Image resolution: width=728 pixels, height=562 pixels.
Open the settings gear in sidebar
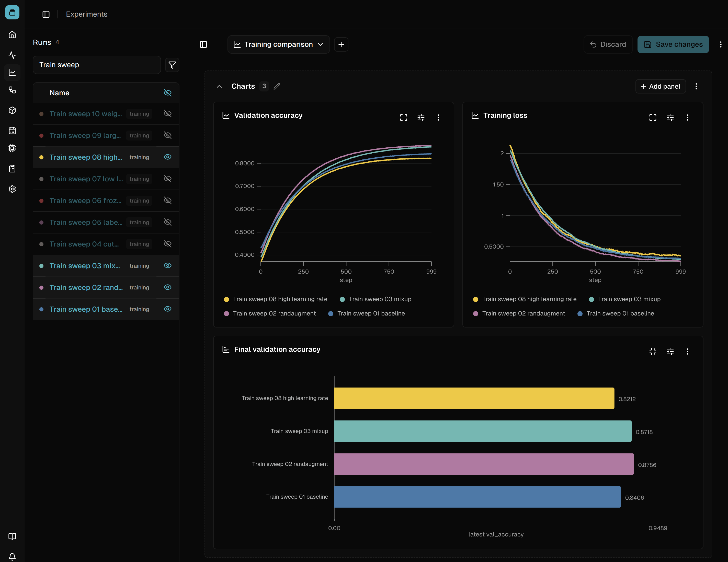tap(12, 189)
